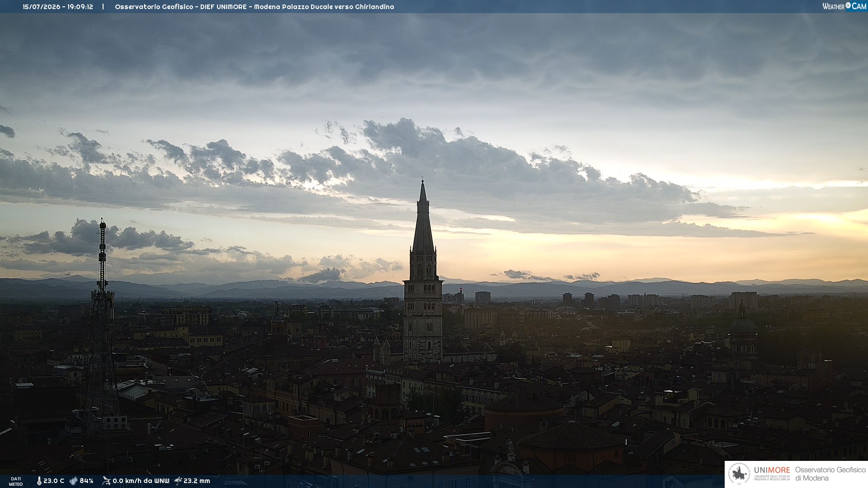Click the rainfall value '23.2 mm'

tap(197, 481)
